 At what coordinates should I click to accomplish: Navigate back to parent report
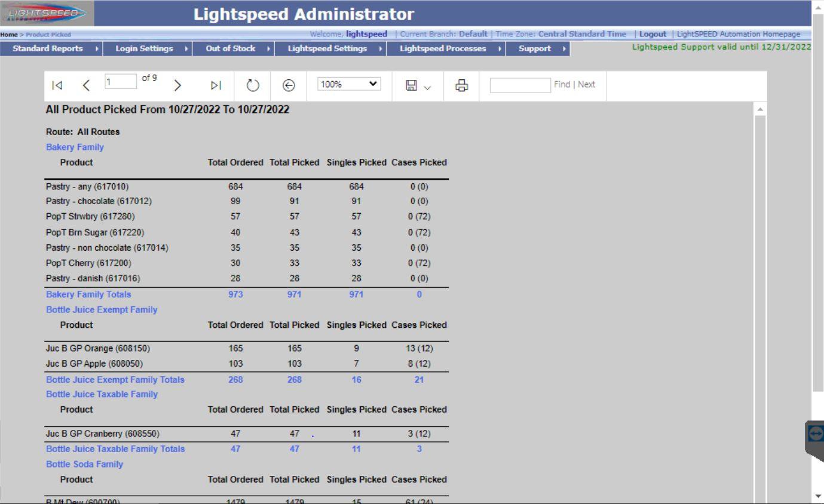(x=289, y=85)
